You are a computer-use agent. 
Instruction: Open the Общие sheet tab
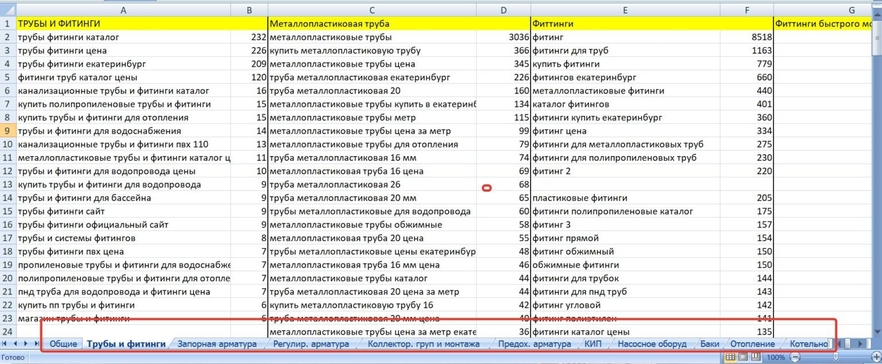click(63, 343)
